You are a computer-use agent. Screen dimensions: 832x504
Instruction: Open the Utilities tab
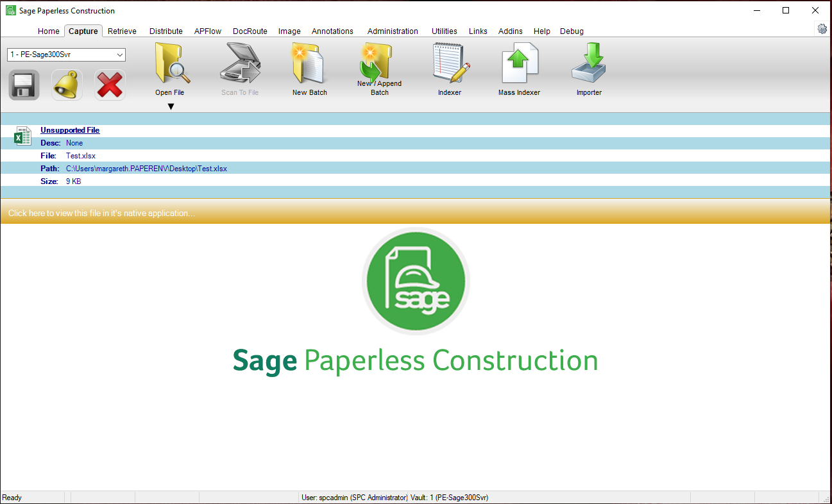[445, 31]
